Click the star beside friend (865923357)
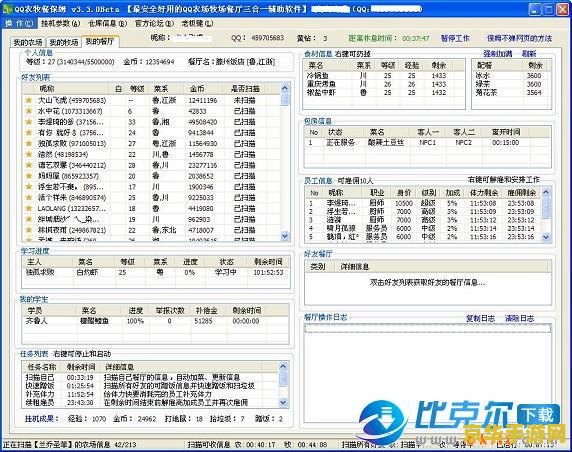The image size is (572, 452). [x=28, y=176]
